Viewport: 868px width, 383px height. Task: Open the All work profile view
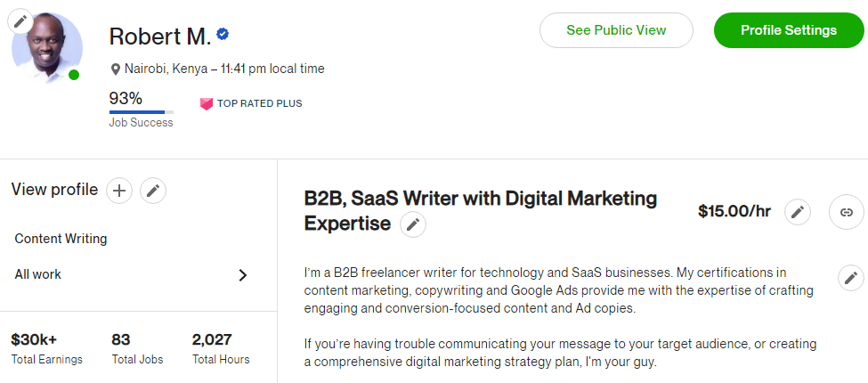tap(38, 274)
